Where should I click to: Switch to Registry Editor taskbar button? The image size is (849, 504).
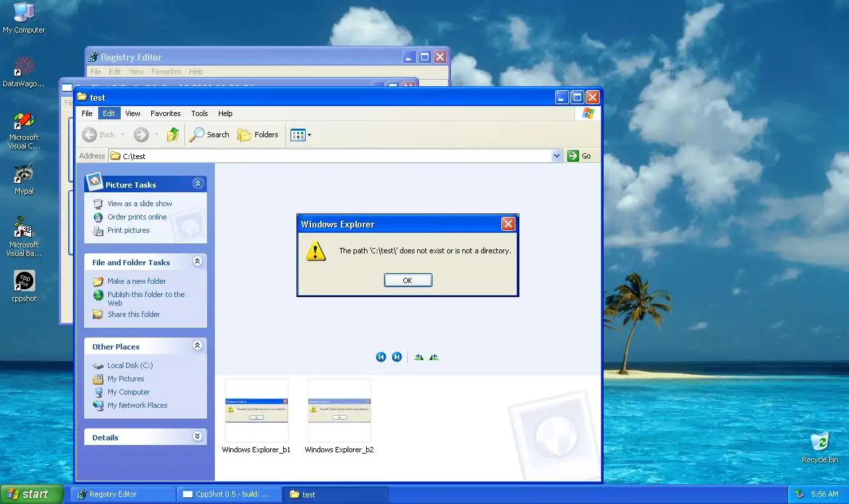tap(123, 494)
